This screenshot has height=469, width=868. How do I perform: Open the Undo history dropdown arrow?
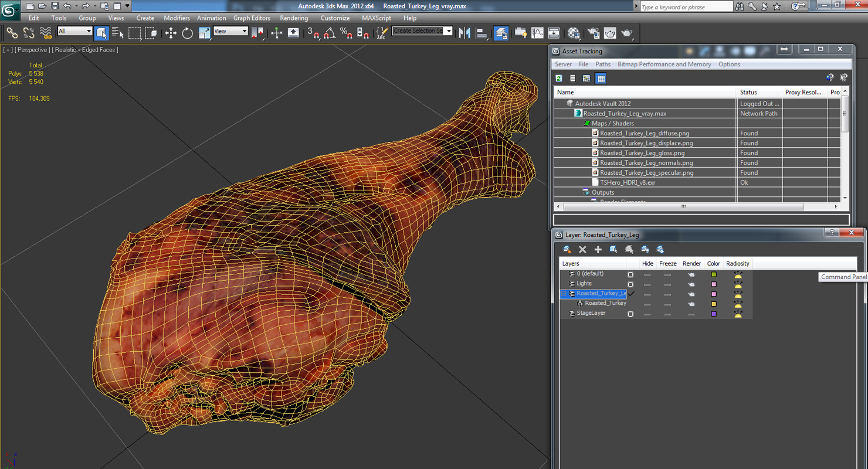click(76, 6)
